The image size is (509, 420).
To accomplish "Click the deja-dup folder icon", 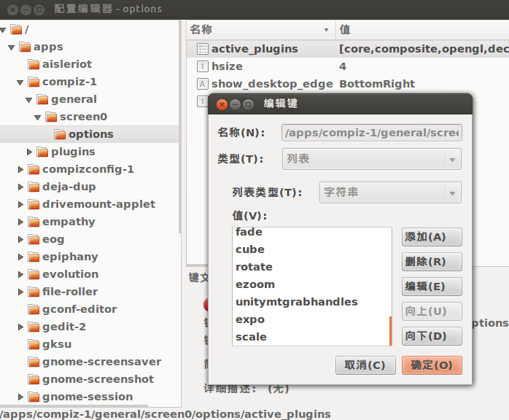I will click(34, 187).
